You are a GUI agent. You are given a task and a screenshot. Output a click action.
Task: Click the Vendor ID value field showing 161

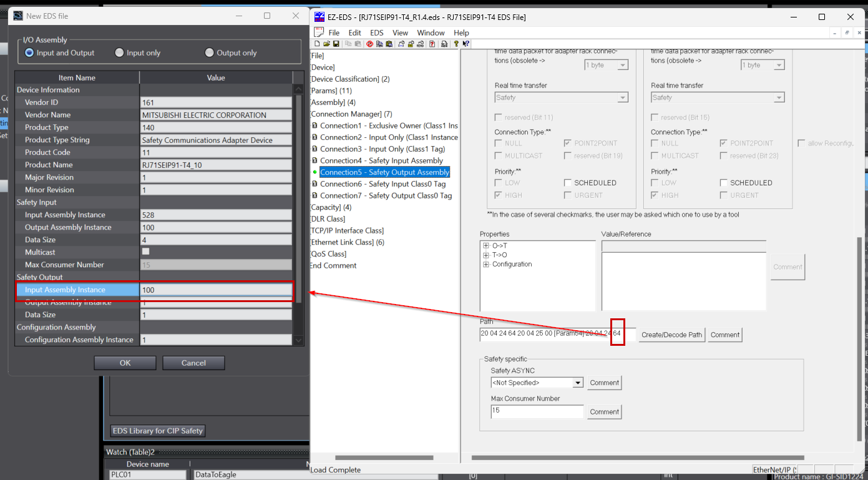(216, 102)
